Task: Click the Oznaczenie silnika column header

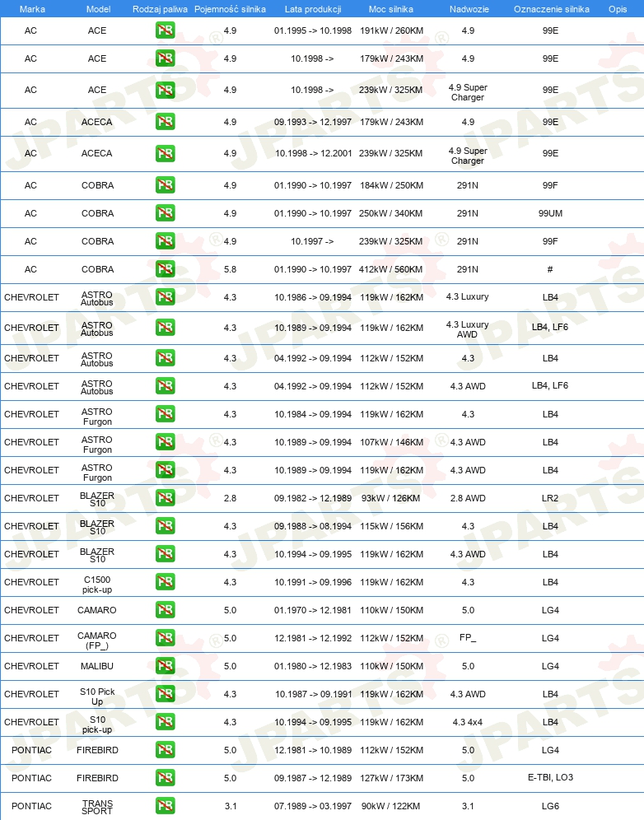Action: click(x=552, y=9)
